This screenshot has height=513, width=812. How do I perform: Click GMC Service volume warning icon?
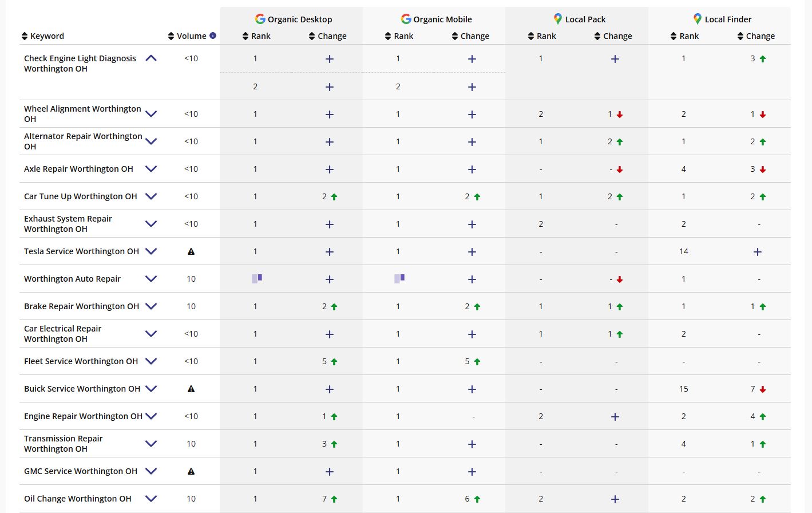coord(191,471)
